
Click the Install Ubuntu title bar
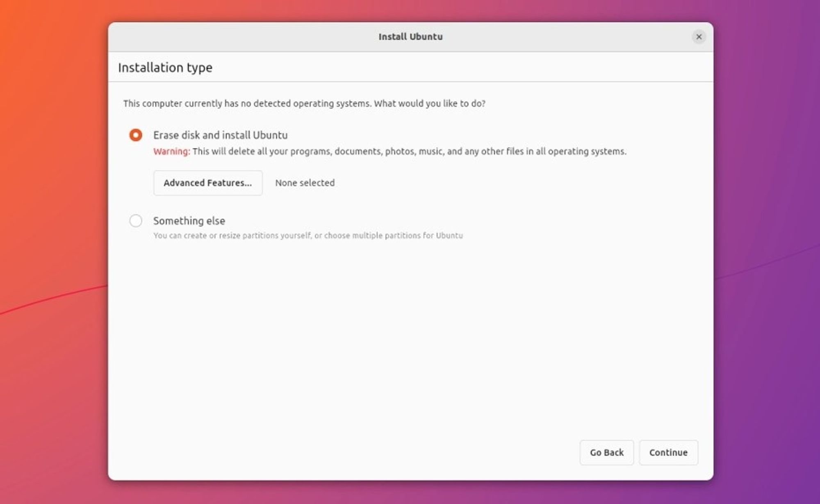point(410,36)
